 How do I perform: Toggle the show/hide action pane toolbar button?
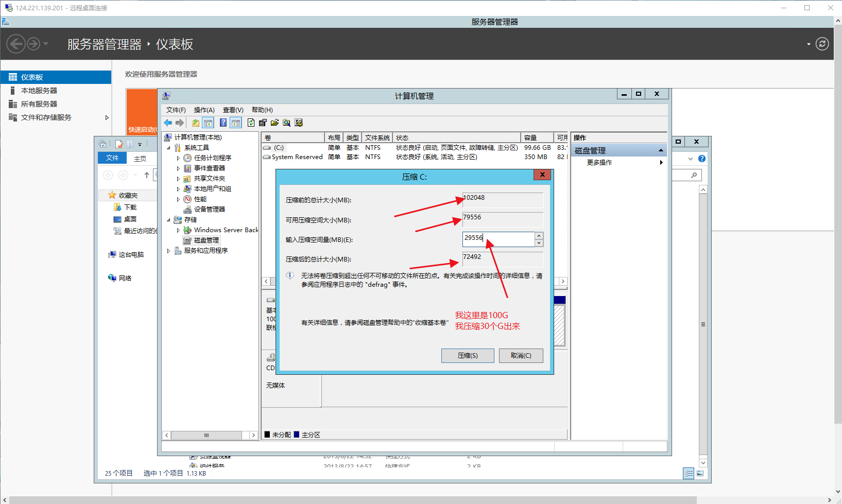tap(236, 123)
